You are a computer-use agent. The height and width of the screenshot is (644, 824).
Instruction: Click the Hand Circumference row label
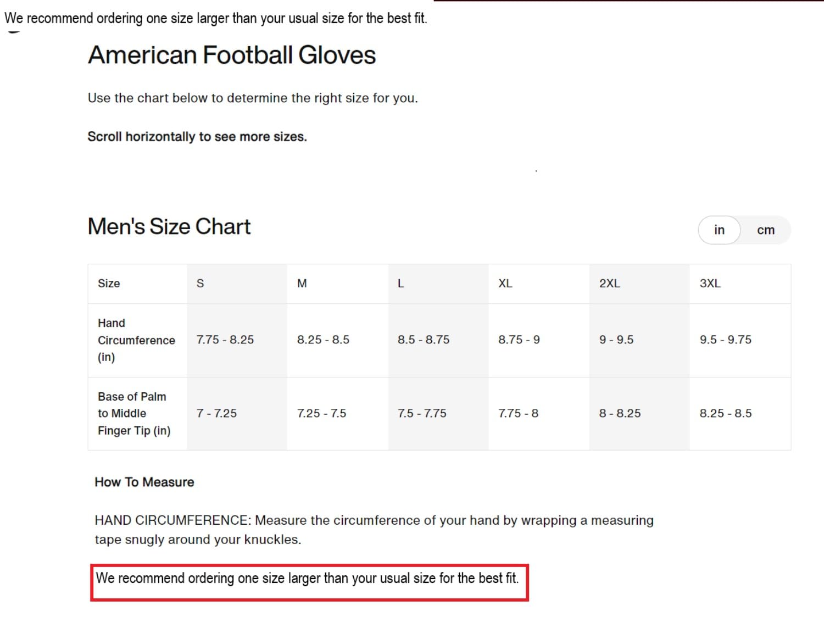[x=136, y=340]
